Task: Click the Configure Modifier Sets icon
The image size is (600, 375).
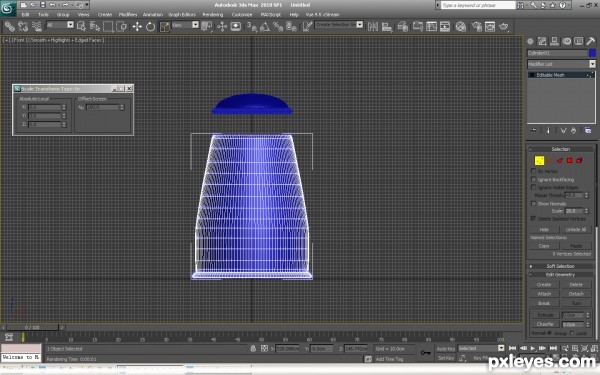Action: pyautogui.click(x=588, y=131)
